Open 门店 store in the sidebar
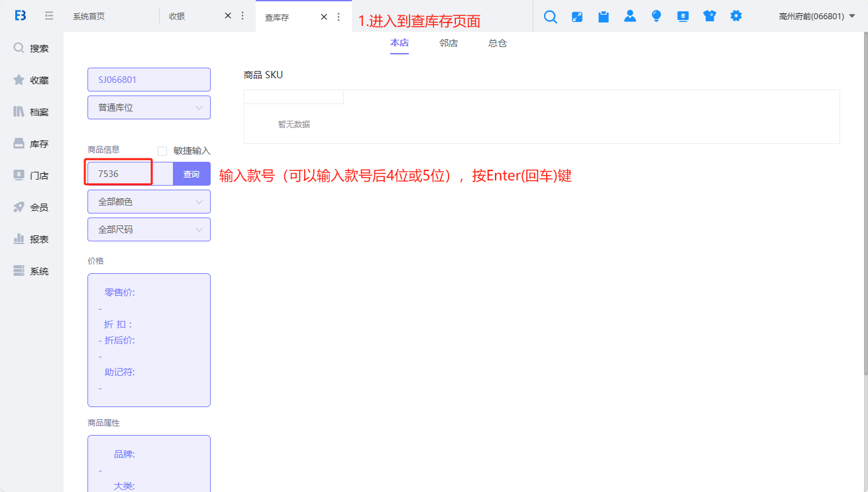This screenshot has width=868, height=492. coord(32,176)
